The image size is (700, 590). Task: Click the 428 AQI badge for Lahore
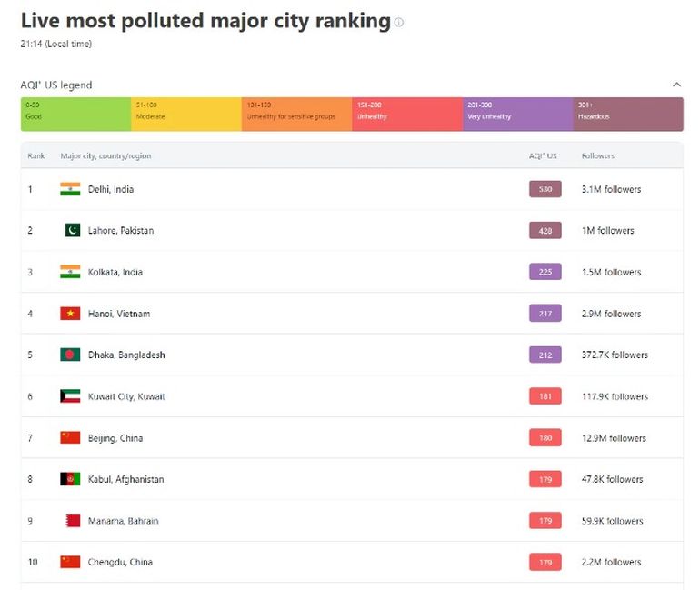click(545, 230)
